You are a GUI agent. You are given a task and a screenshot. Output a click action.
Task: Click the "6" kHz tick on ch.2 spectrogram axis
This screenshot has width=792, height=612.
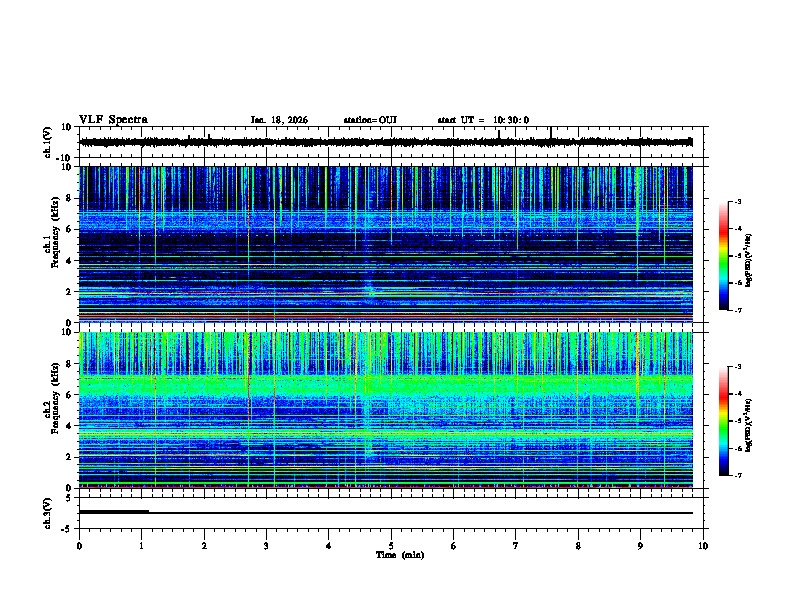coord(69,394)
